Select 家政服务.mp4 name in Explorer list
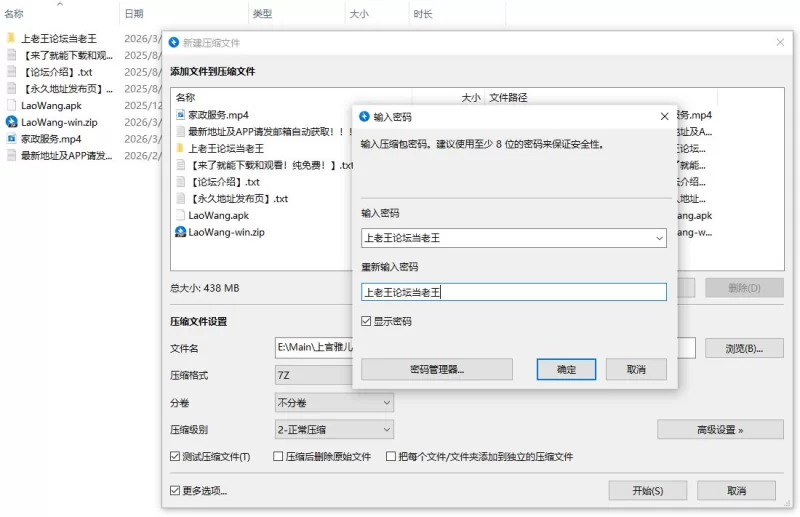Screen dimensions: 800x517 coord(51,139)
